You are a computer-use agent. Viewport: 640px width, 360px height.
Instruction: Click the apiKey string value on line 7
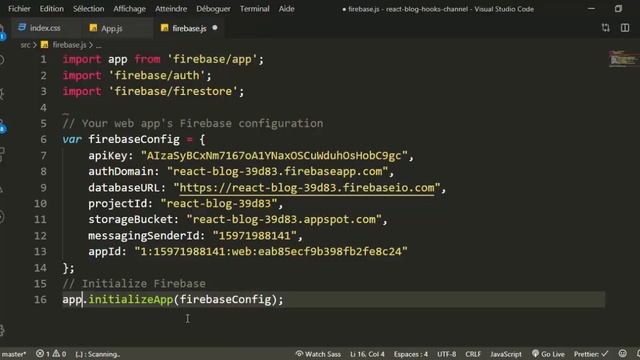(x=274, y=156)
